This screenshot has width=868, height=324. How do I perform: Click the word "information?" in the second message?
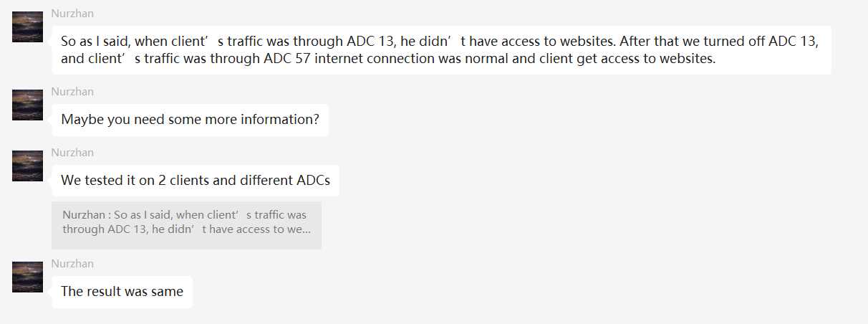tap(281, 120)
